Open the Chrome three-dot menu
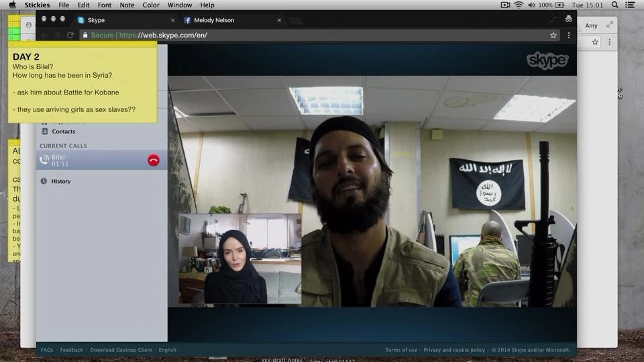Screen dimensions: 644x362 point(568,36)
